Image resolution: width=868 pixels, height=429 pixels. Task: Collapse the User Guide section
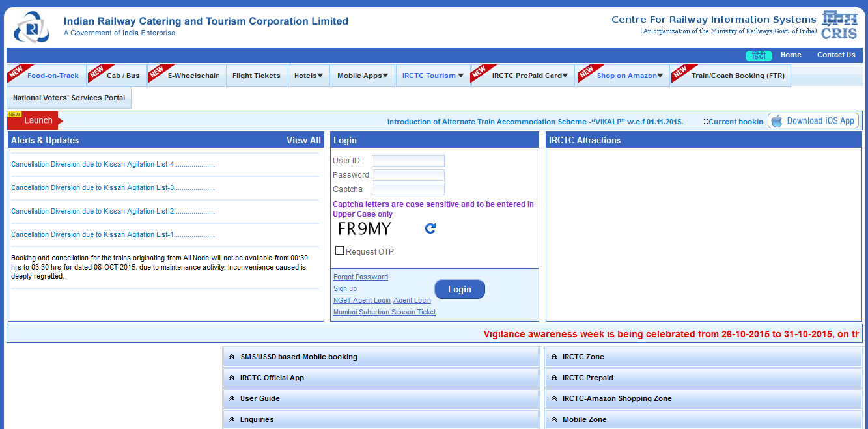tap(259, 398)
